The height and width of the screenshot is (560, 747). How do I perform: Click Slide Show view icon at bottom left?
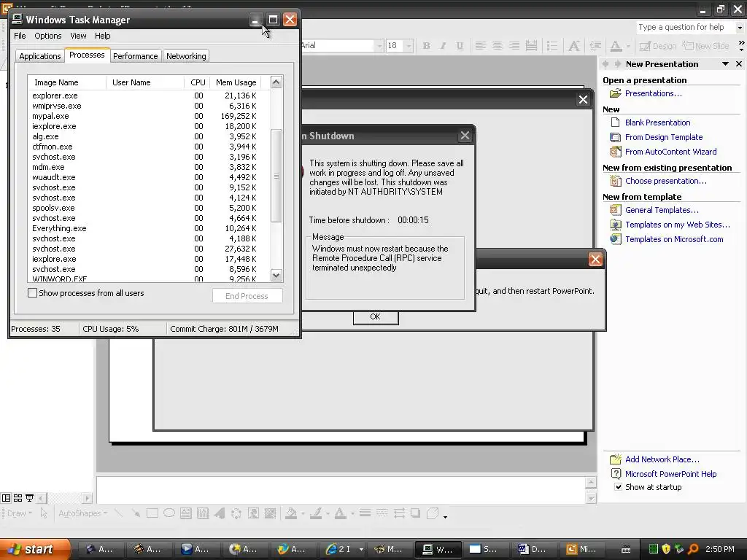pos(29,498)
